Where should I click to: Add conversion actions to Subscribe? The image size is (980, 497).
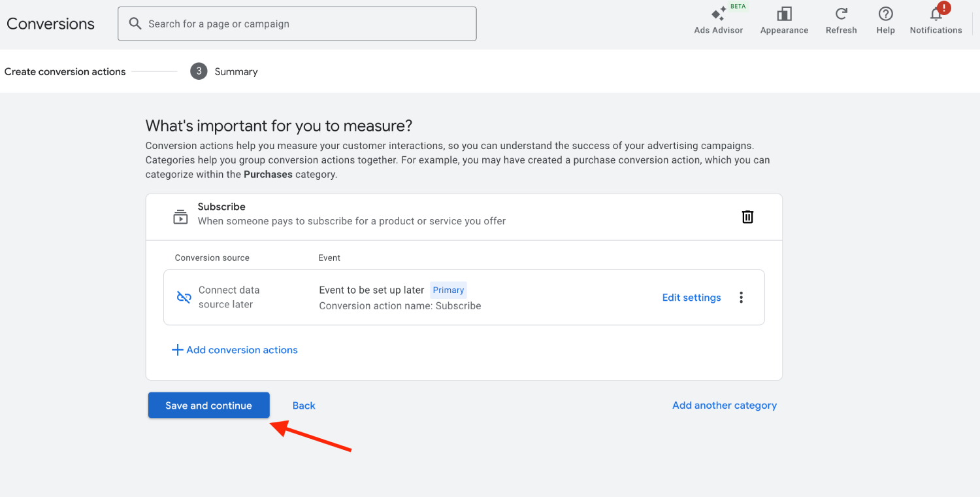235,350
